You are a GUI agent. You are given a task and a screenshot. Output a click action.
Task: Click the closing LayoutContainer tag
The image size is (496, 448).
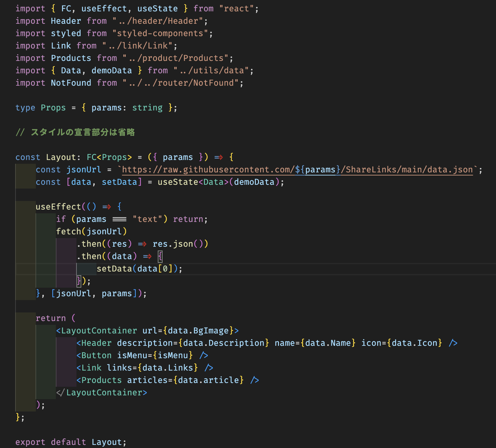tap(102, 393)
